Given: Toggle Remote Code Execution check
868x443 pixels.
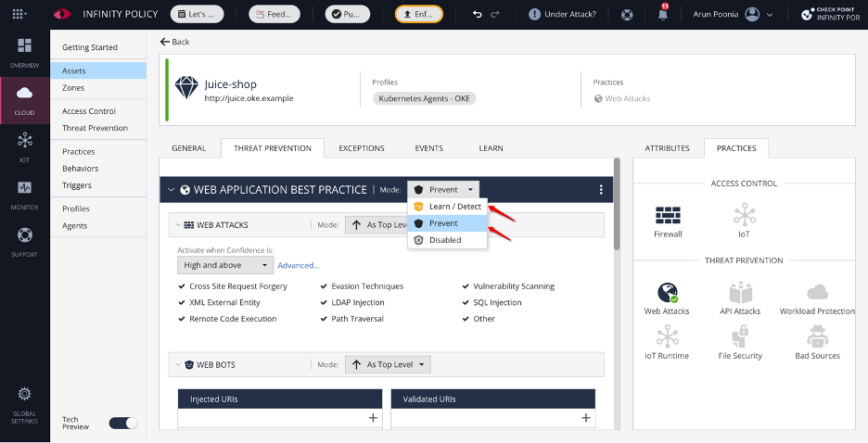Looking at the screenshot, I should click(182, 319).
